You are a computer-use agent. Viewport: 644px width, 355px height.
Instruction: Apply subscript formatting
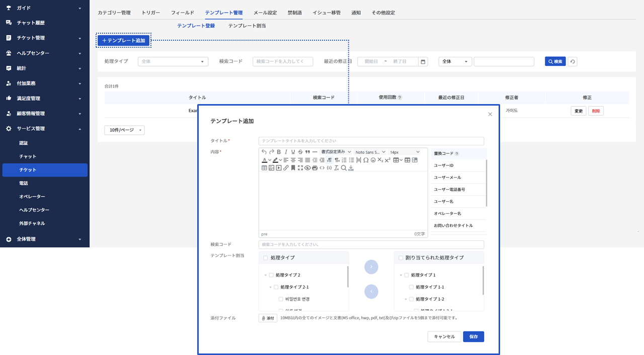(x=380, y=160)
